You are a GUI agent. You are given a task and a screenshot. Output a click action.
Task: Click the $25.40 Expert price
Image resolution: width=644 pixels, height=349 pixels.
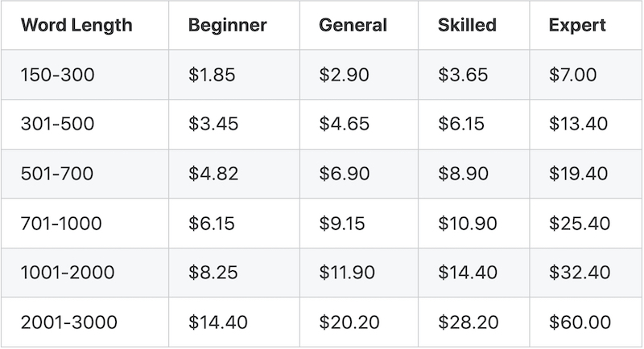point(580,224)
